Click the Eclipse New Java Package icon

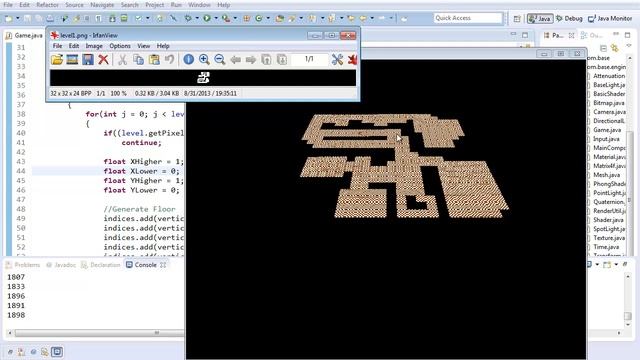coord(247,18)
